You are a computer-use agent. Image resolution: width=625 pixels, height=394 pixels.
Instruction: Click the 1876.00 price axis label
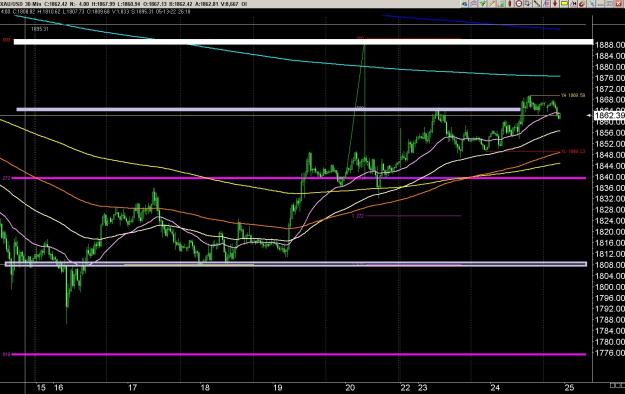[x=609, y=78]
